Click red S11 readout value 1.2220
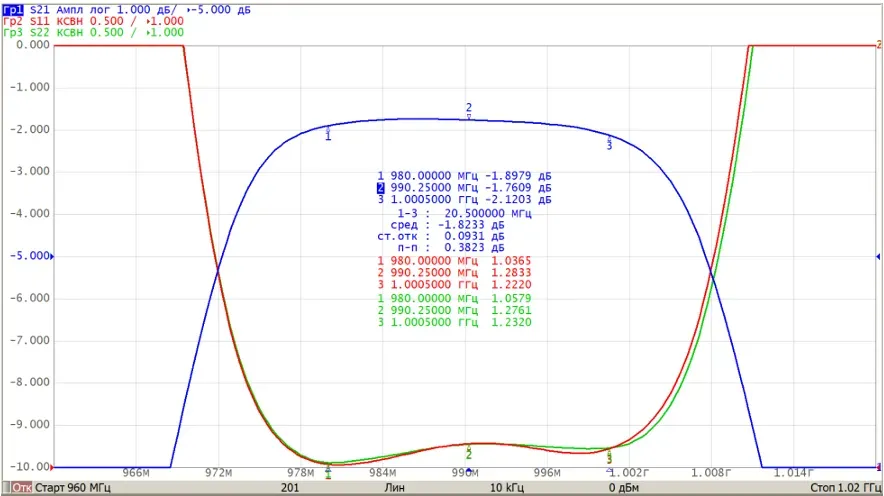 click(x=511, y=285)
